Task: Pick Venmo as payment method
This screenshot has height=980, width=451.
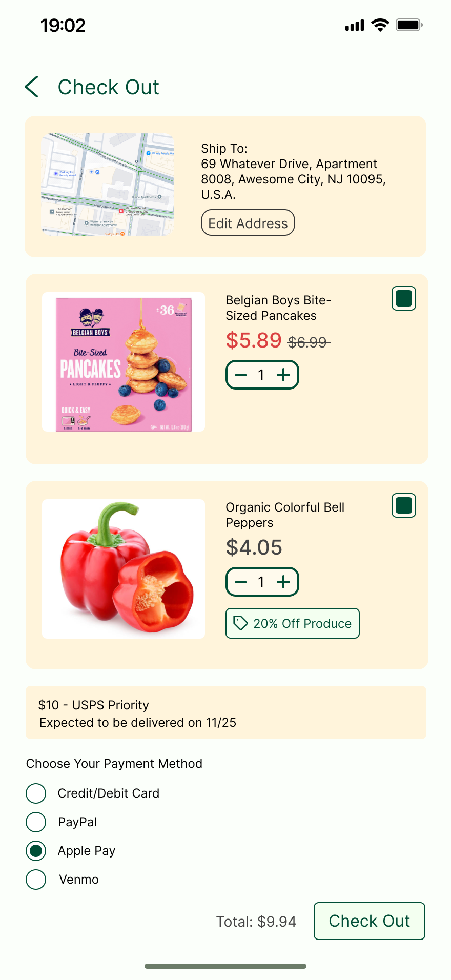Action: click(x=36, y=880)
